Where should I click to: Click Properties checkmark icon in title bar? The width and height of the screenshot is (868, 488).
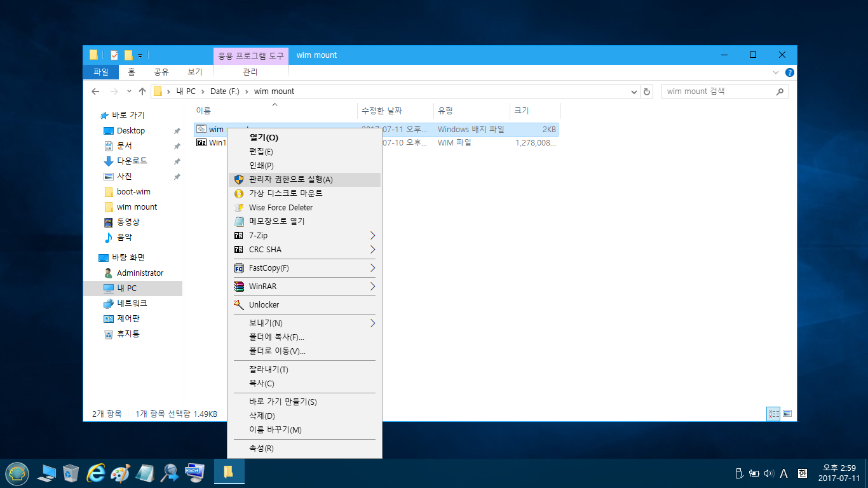pos(114,55)
